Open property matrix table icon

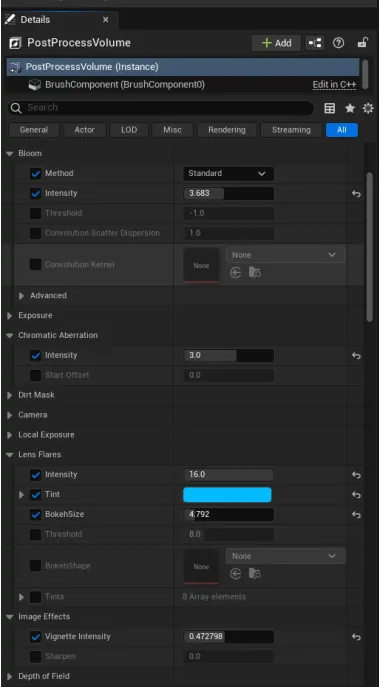click(330, 108)
